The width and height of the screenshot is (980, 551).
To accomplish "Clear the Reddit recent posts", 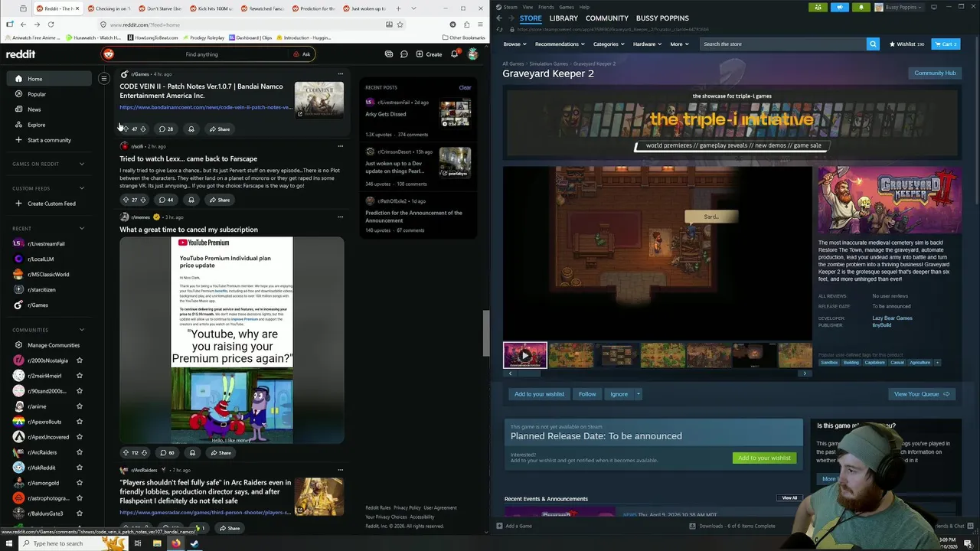I will point(465,87).
